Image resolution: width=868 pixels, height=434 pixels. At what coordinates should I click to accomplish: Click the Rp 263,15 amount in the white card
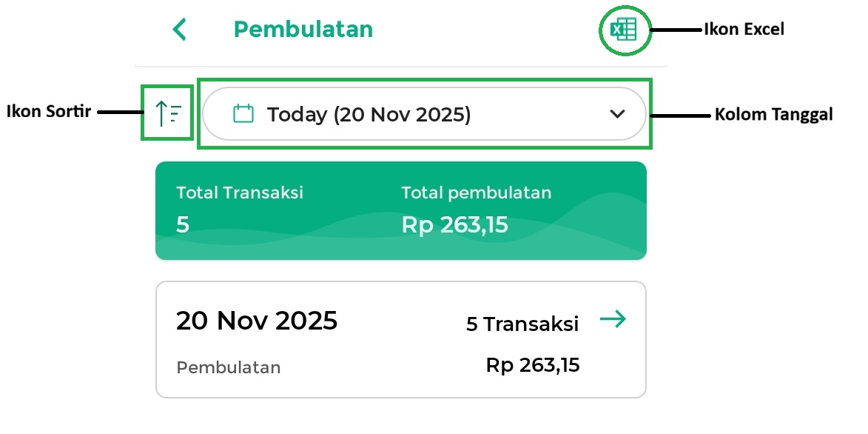532,365
